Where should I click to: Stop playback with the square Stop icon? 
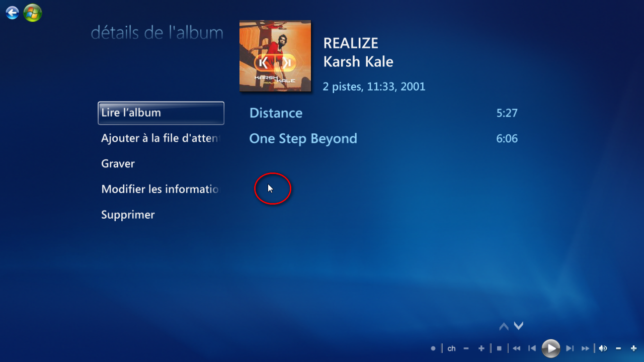click(499, 348)
